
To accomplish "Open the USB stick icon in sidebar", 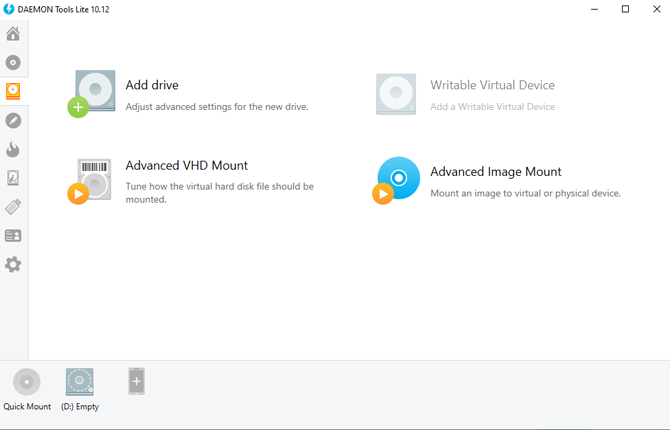I will [x=13, y=207].
